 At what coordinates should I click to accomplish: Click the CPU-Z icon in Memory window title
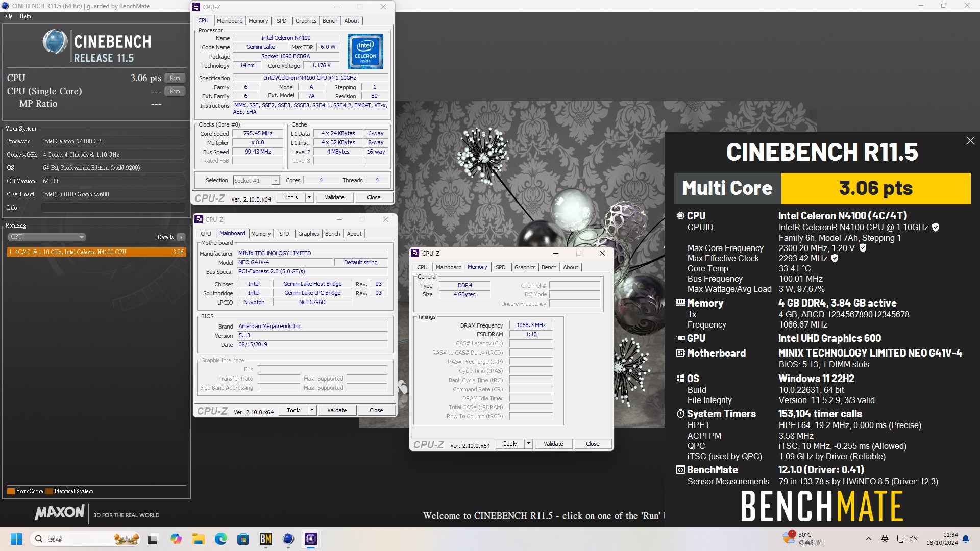[x=415, y=253]
